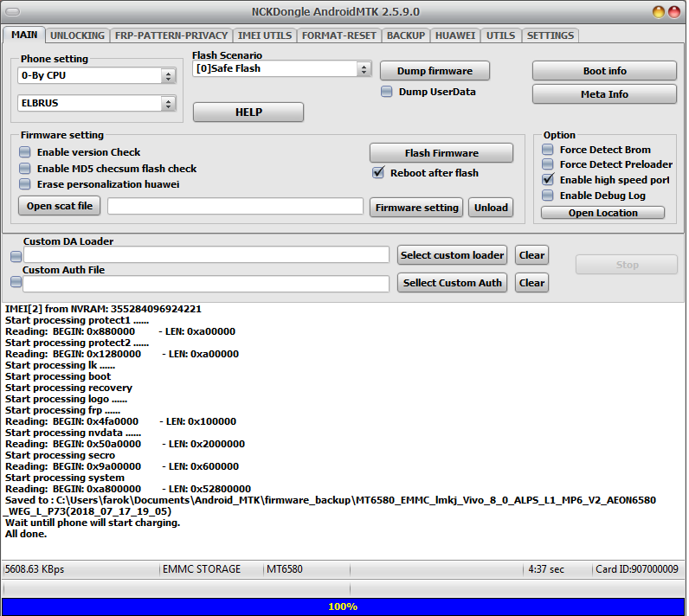Click the HELP button
Image resolution: width=689 pixels, height=616 pixels.
click(x=248, y=112)
